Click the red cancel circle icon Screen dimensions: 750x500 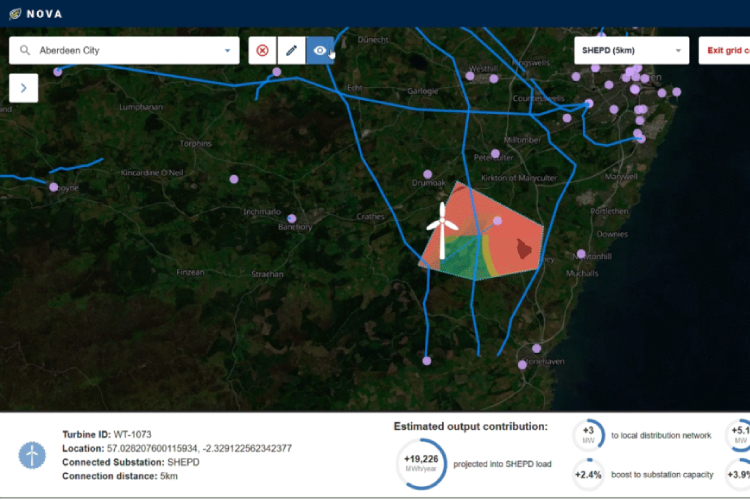[x=263, y=51]
